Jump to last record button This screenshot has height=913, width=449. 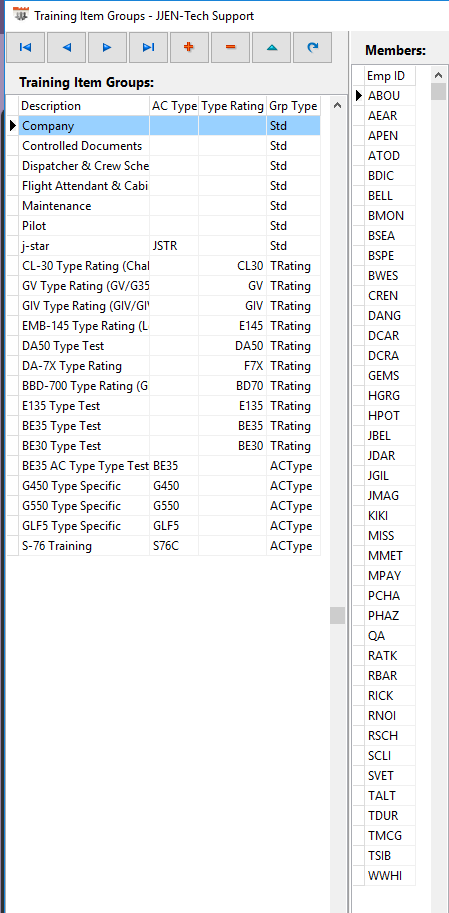148,48
